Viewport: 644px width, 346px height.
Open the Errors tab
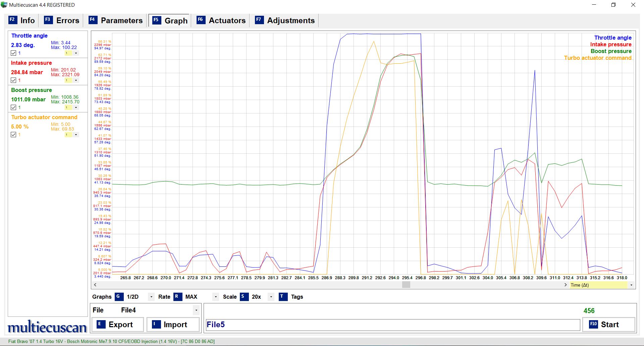point(62,20)
